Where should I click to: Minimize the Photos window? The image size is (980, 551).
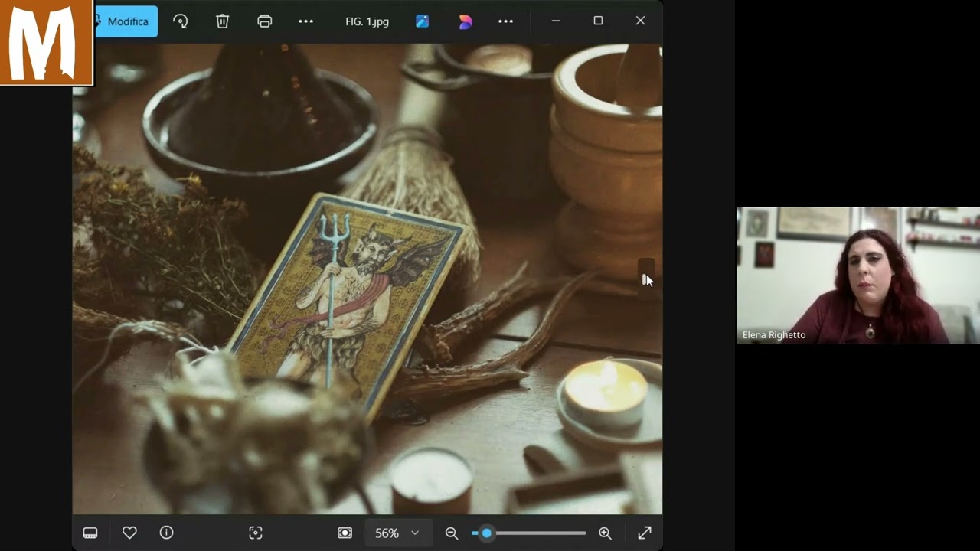click(556, 21)
